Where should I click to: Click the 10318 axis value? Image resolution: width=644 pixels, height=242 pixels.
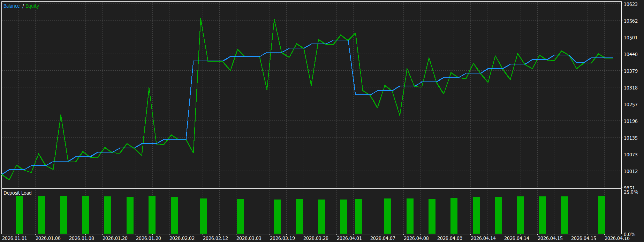(631, 88)
